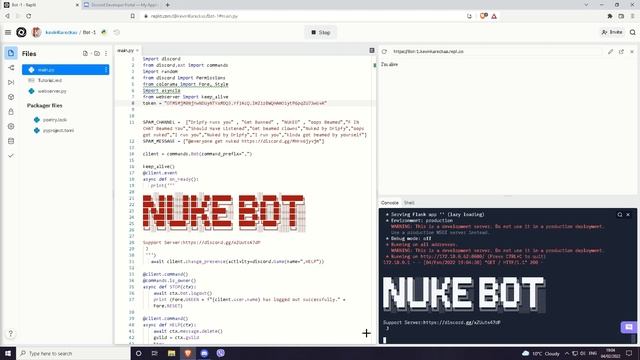This screenshot has height=360, width=640.
Task: Open webview in a new tab
Action: (x=621, y=51)
